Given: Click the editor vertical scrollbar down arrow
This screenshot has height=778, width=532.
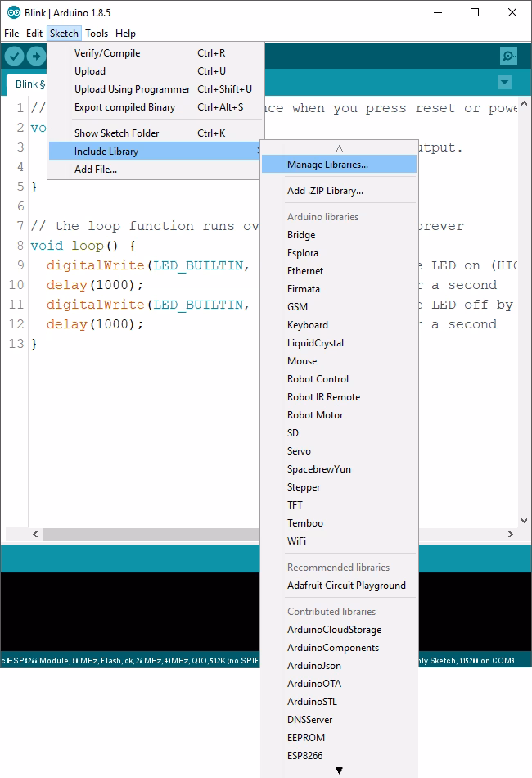Looking at the screenshot, I should (524, 521).
